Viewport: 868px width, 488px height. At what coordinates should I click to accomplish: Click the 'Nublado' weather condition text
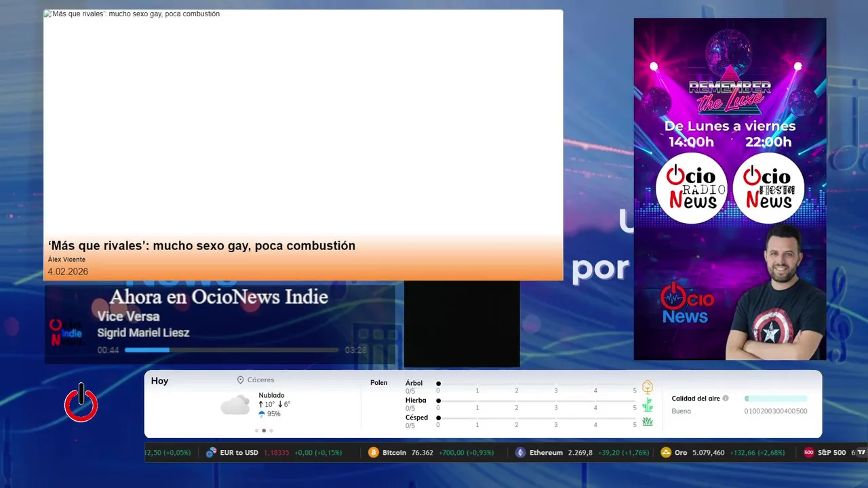pyautogui.click(x=271, y=395)
